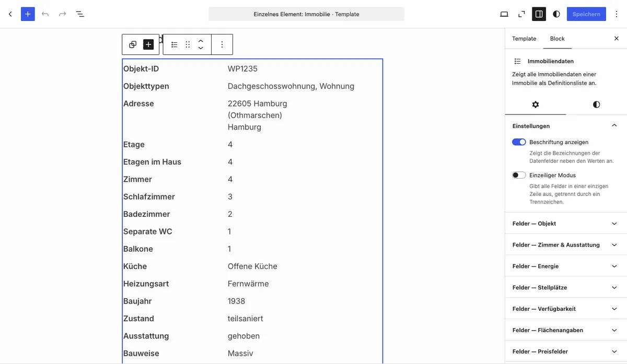Click the Objekt-ID label
This screenshot has width=627, height=364.
141,69
